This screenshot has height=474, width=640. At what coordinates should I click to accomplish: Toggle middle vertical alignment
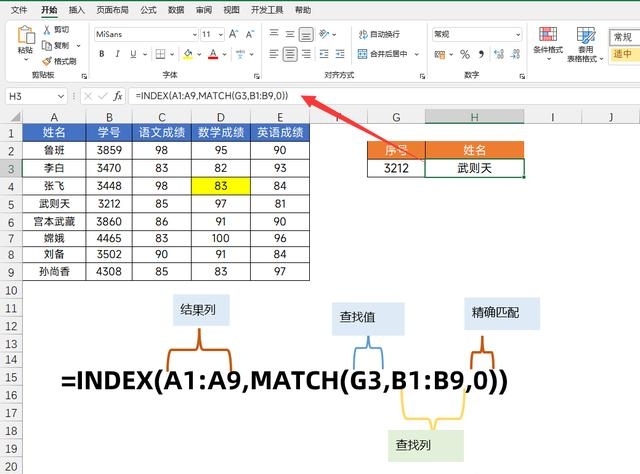(290, 34)
